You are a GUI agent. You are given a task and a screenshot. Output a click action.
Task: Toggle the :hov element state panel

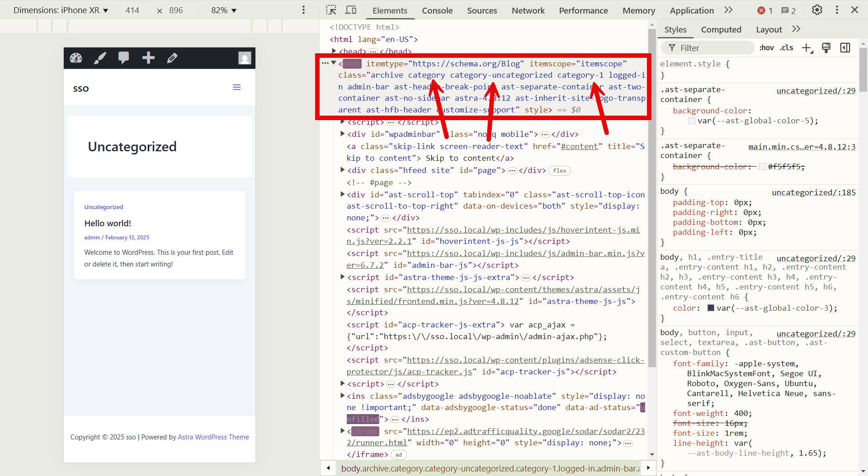[766, 48]
